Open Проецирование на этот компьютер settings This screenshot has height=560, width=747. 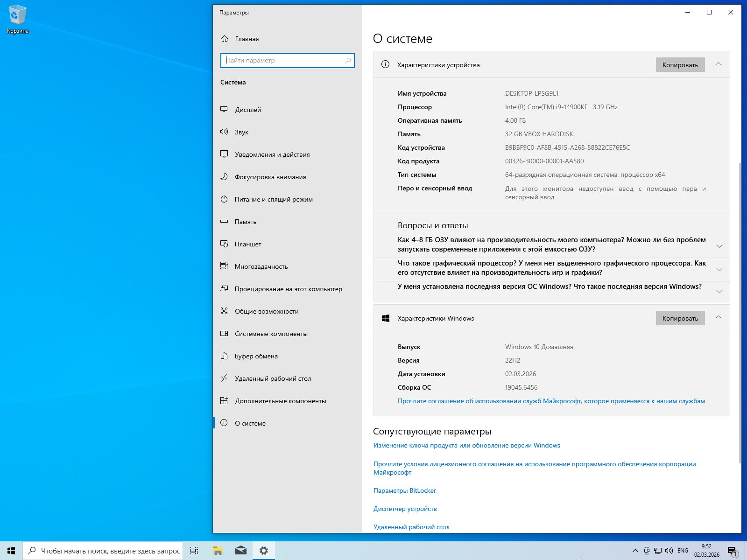[x=288, y=289]
